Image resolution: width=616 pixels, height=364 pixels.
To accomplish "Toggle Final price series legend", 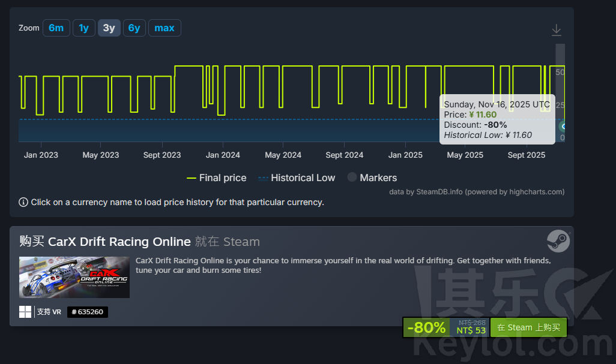I will point(217,178).
